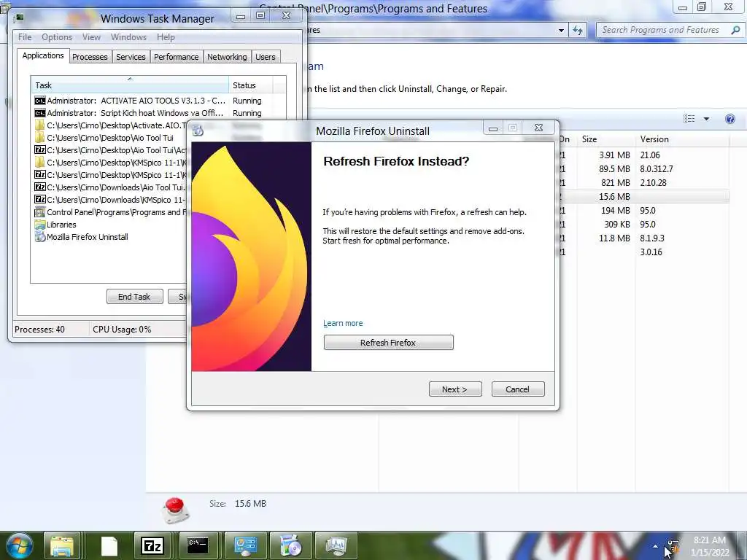The image size is (747, 560).
Task: Sort programs by the Size column
Action: (x=605, y=139)
